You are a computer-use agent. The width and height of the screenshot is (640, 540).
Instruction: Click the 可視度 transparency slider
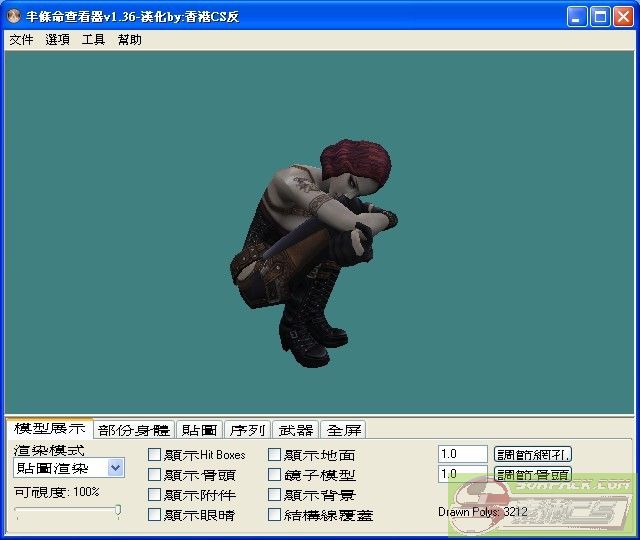(67, 511)
